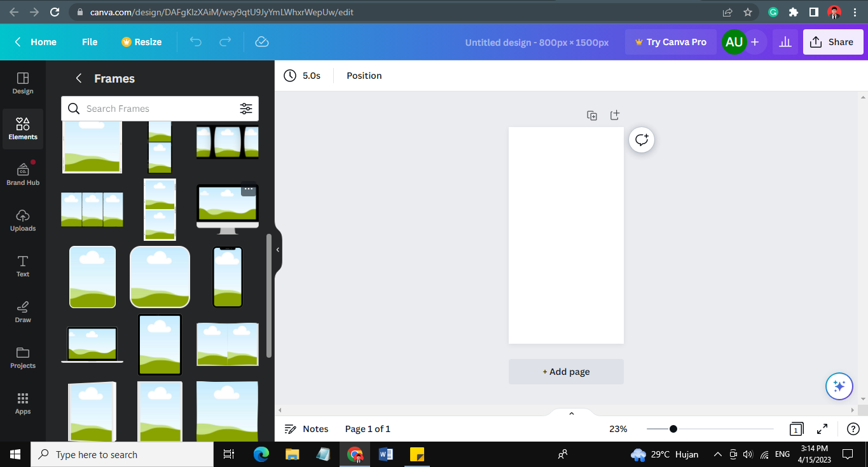The image size is (868, 467).
Task: Click the comment icon beside the page
Action: coord(641,140)
